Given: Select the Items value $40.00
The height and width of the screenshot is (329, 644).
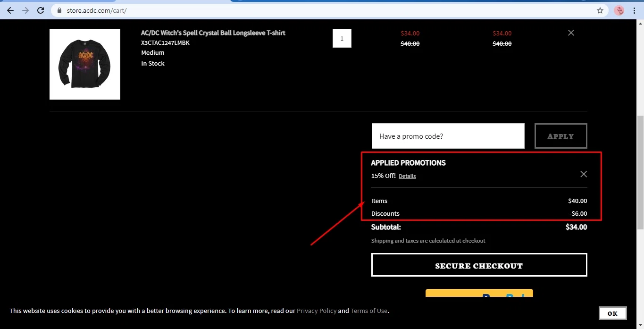Looking at the screenshot, I should 577,201.
